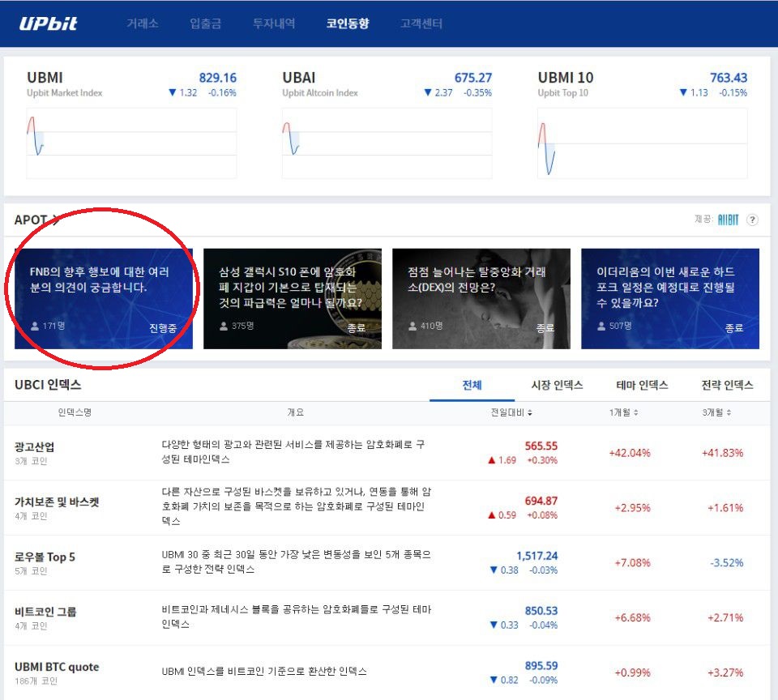Click the UBAI title
Viewport: 778px width, 700px height.
(x=299, y=78)
